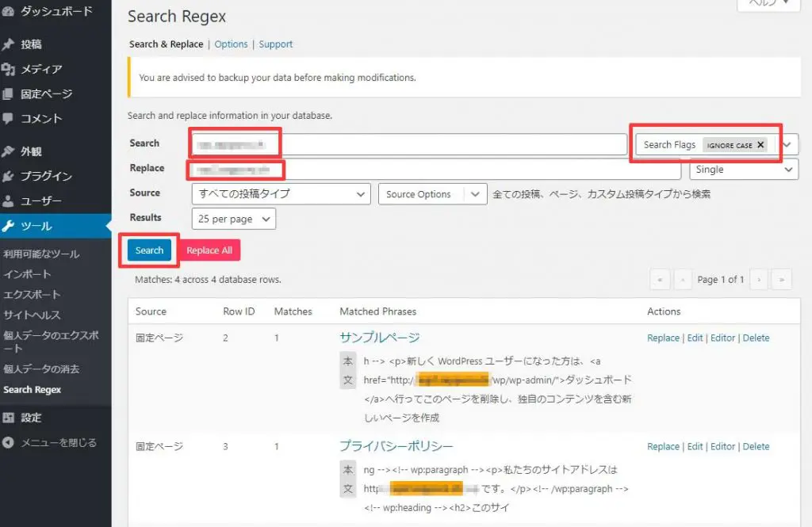This screenshot has width=812, height=527.
Task: Open the サイトヘルス submenu
Action: 32,315
